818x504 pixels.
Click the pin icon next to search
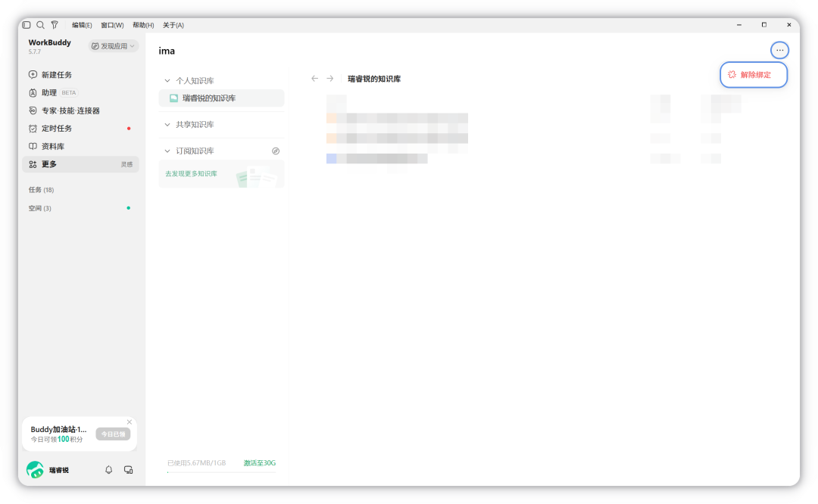point(55,25)
